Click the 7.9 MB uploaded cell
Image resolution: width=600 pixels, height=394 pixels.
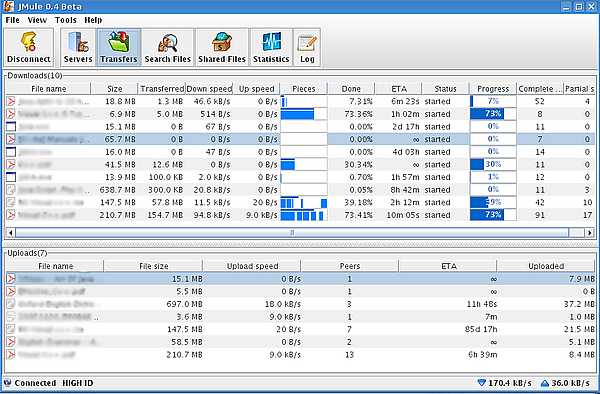click(x=582, y=279)
